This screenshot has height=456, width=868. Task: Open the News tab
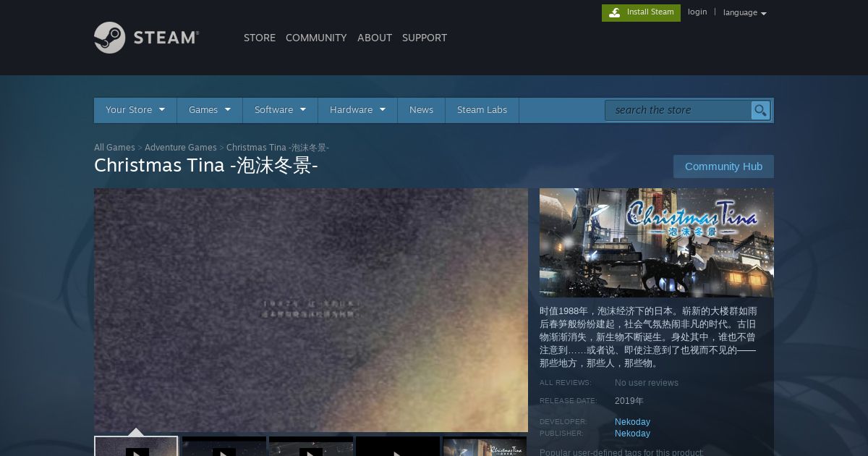tap(421, 110)
